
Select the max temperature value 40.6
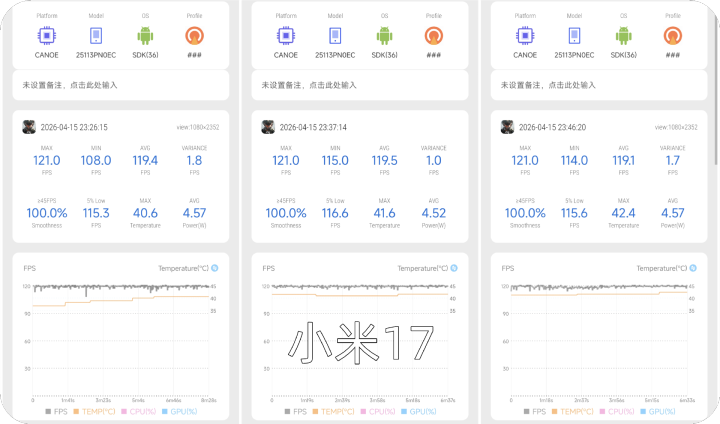click(145, 213)
